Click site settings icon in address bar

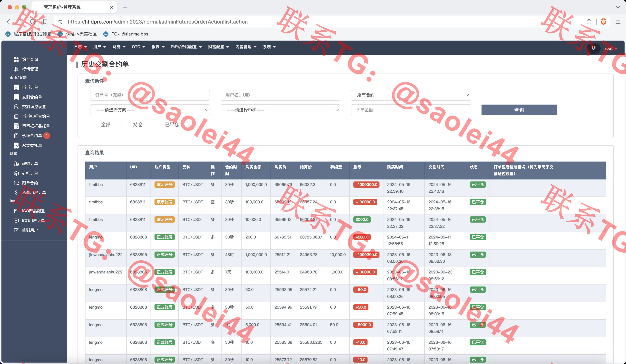click(60, 22)
